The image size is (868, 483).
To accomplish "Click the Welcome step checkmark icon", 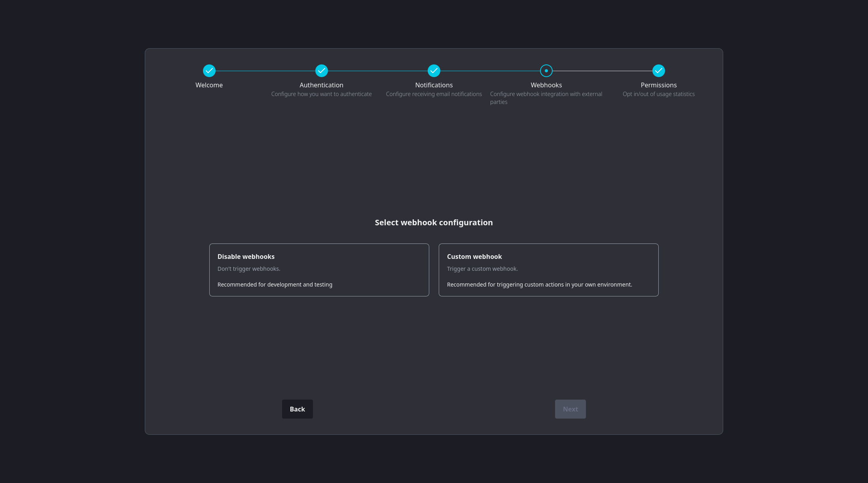I will (209, 71).
